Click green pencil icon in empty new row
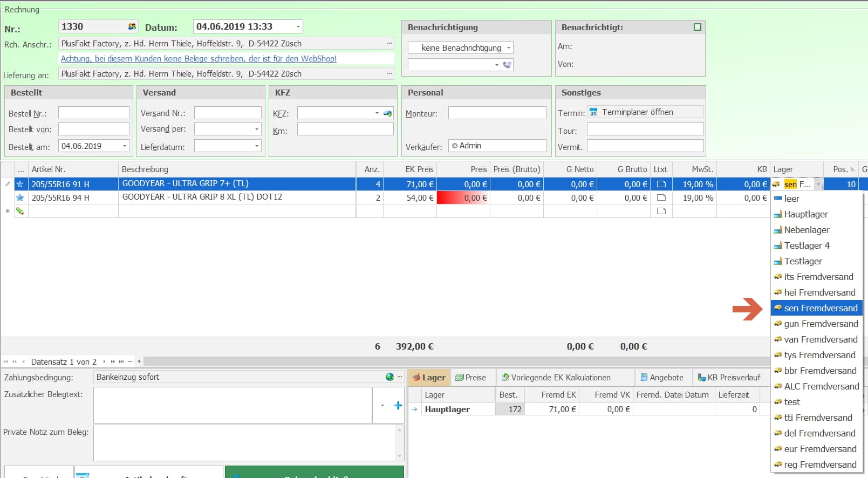Screen dimensions: 868x478 pyautogui.click(x=20, y=211)
